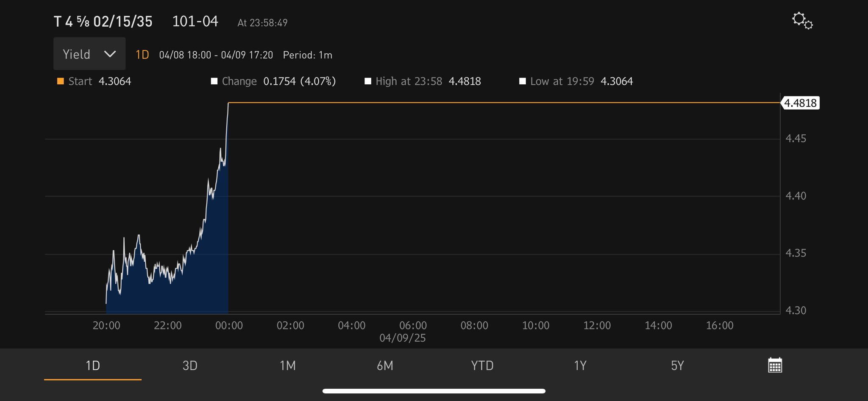Screen dimensions: 868x401
Task: Open the calendar date picker icon
Action: [x=775, y=365]
